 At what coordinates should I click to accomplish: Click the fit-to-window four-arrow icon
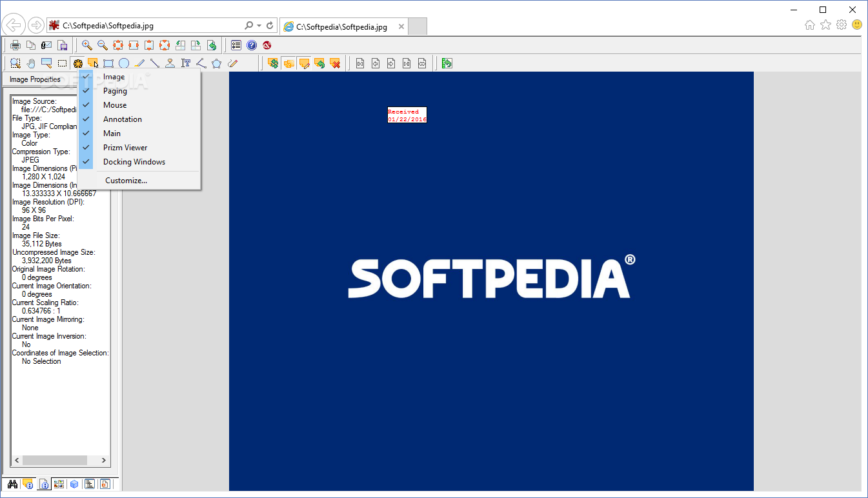[118, 45]
